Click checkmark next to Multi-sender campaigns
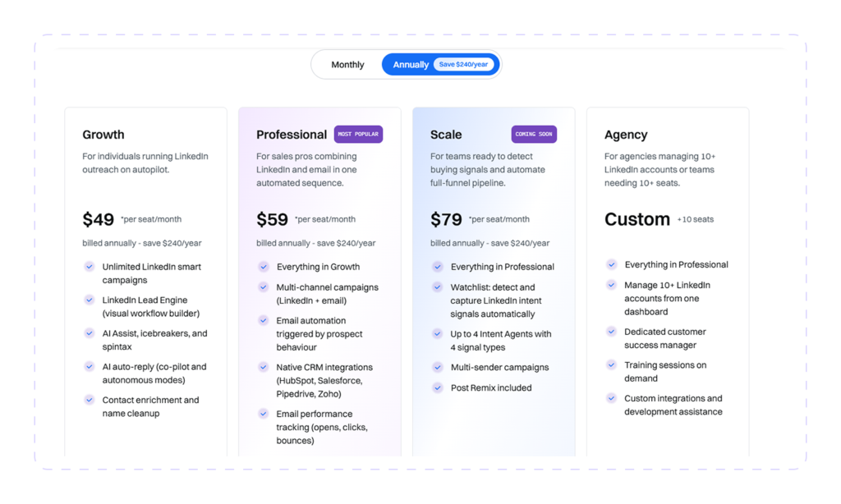The width and height of the screenshot is (841, 504). click(438, 367)
